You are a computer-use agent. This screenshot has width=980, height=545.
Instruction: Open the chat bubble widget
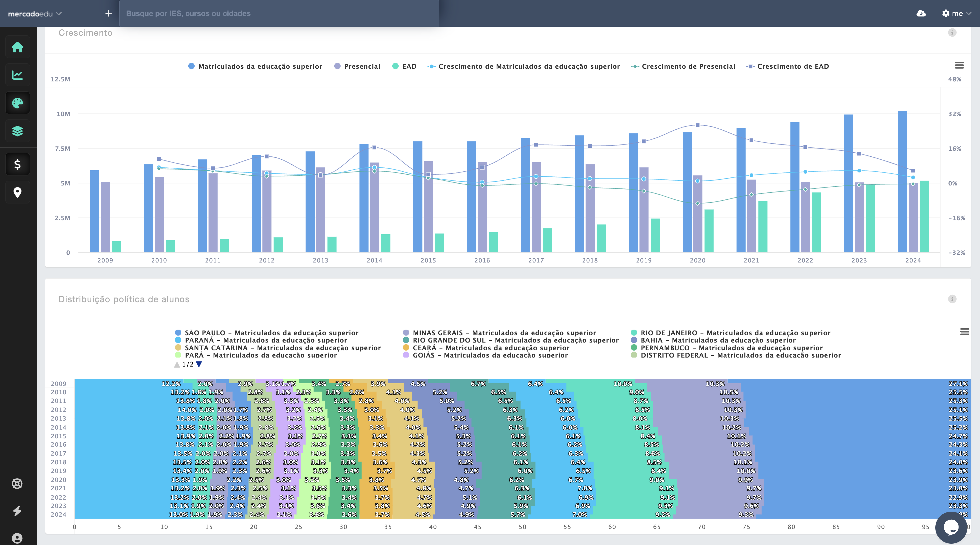tap(951, 528)
